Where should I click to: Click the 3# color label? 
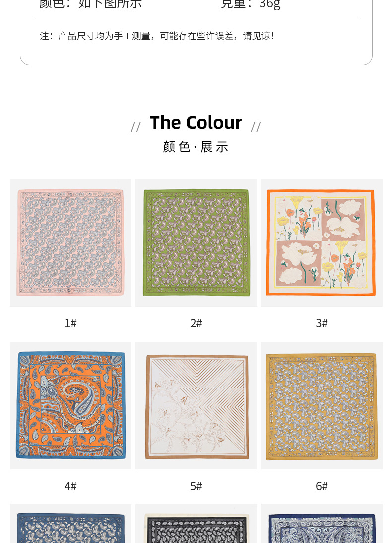click(322, 323)
